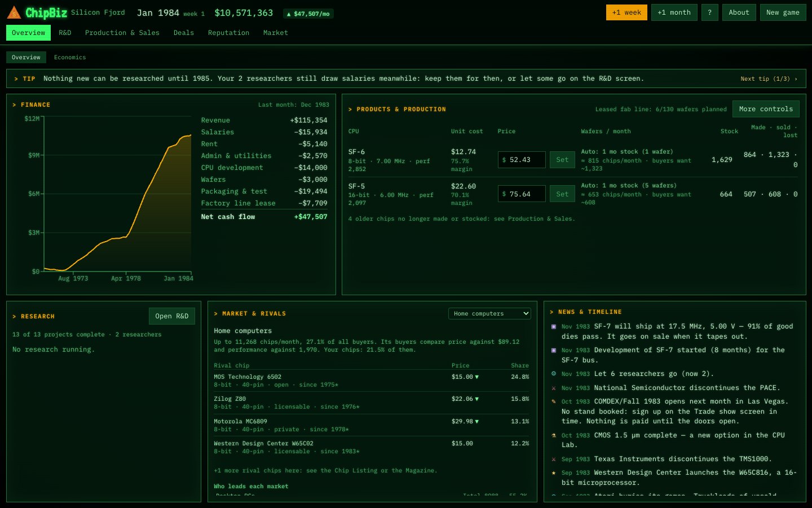Open the Production & Sales tab
812x508 pixels.
[x=122, y=33]
